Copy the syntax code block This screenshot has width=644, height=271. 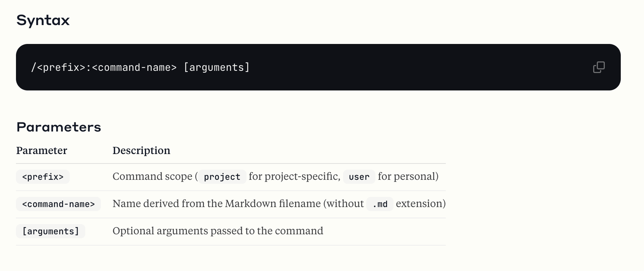[599, 67]
